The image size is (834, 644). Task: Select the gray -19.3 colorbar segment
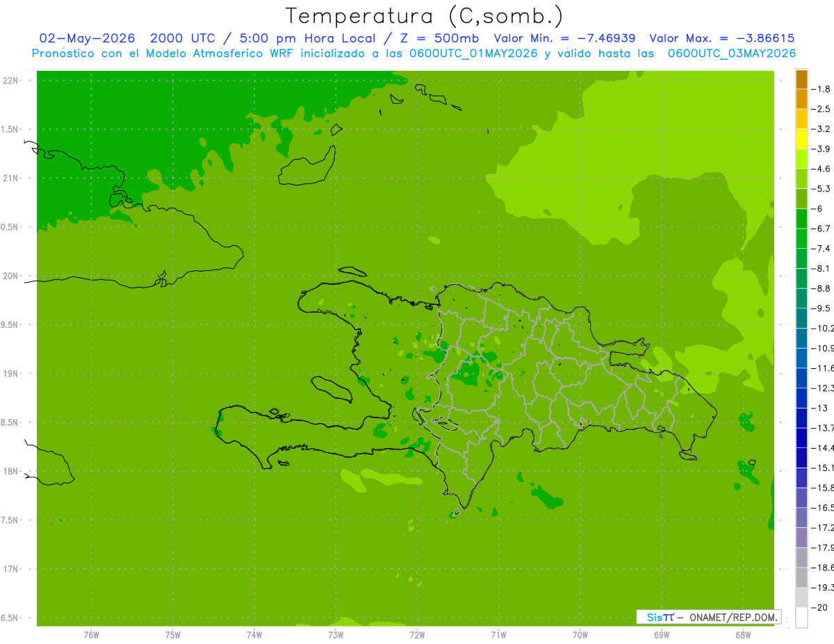(x=801, y=578)
